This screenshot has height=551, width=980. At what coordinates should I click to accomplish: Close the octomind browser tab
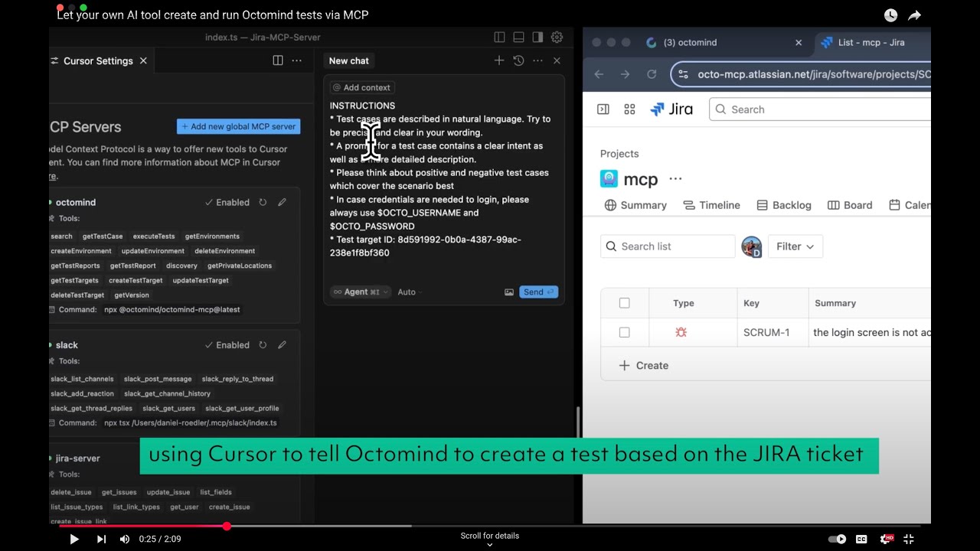pos(799,43)
